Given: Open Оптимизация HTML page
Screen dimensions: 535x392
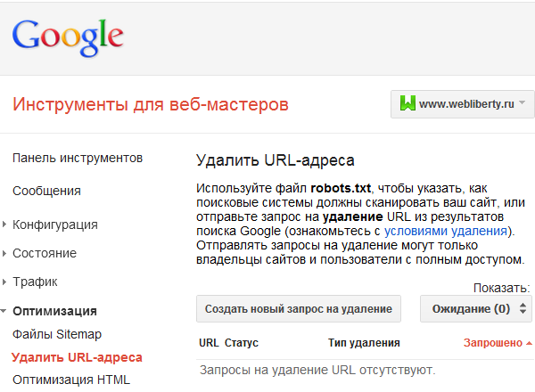Looking at the screenshot, I should point(71,380).
